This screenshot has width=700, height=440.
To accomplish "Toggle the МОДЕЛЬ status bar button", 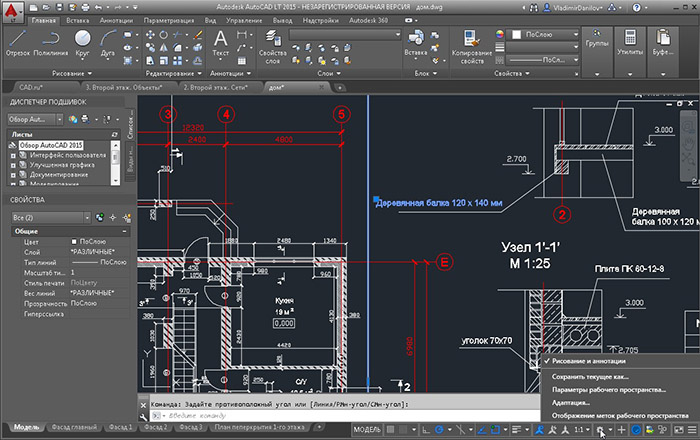I will tap(367, 430).
